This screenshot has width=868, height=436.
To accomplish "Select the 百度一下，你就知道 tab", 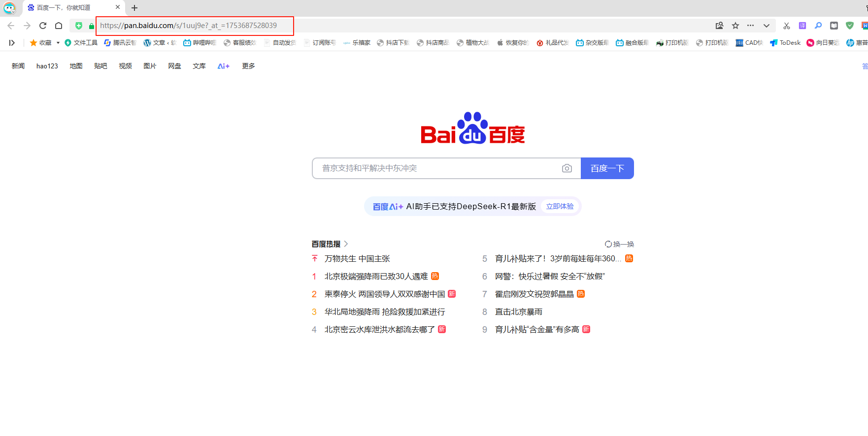I will coord(74,8).
